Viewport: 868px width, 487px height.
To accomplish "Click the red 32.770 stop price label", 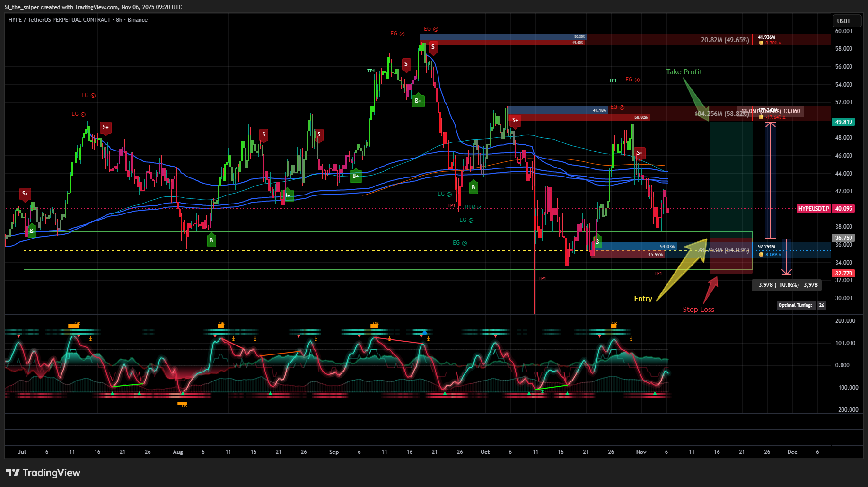I will tap(843, 274).
